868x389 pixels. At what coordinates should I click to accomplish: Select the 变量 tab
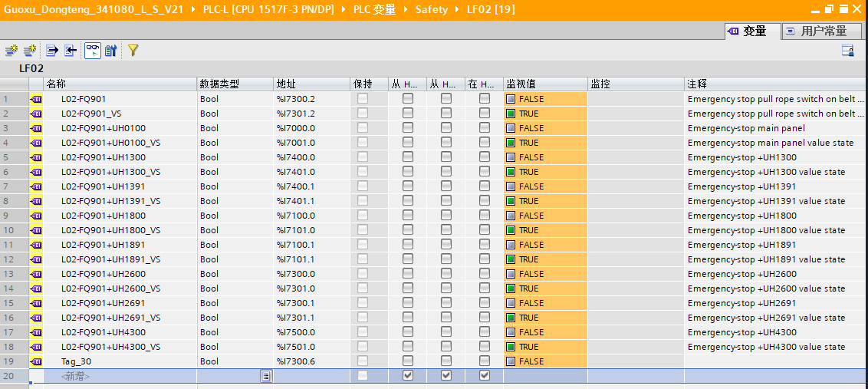coord(753,31)
